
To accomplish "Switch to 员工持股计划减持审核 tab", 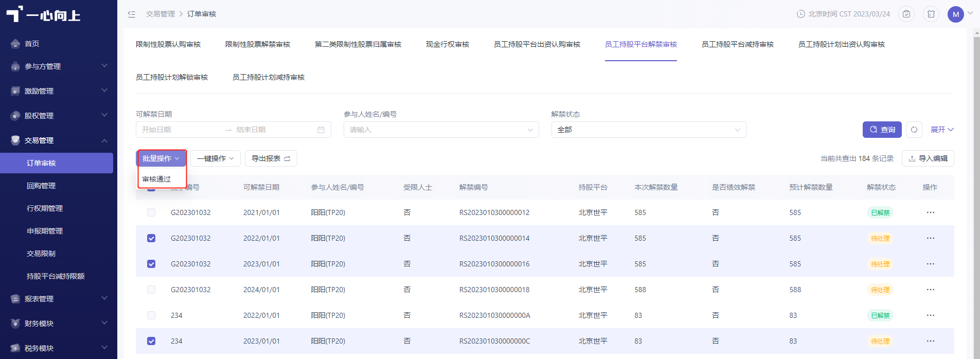I will (269, 77).
